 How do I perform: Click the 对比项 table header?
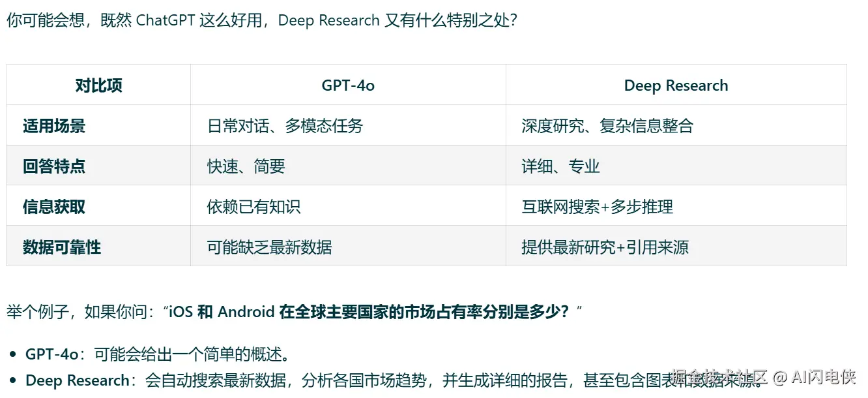pos(98,85)
